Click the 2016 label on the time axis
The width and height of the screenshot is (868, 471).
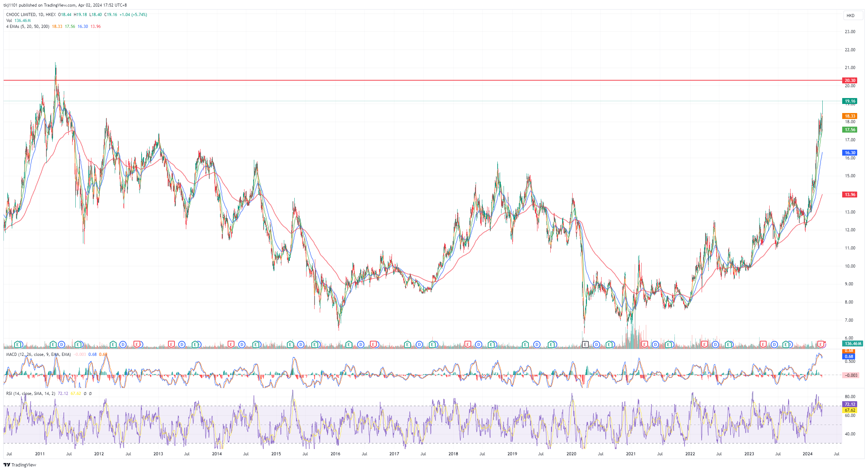pos(335,454)
